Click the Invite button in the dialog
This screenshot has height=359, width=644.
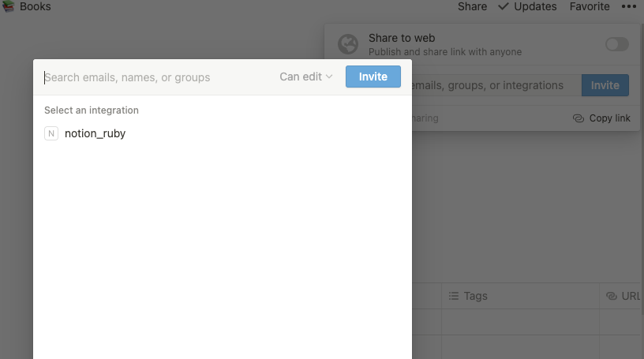pos(373,77)
